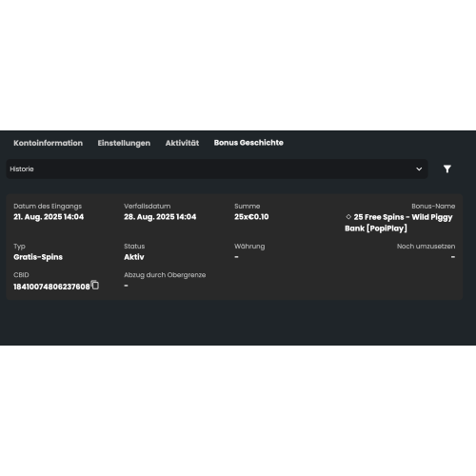Image resolution: width=476 pixels, height=476 pixels.
Task: Click the Summe value 25x€0.10
Action: pos(251,217)
